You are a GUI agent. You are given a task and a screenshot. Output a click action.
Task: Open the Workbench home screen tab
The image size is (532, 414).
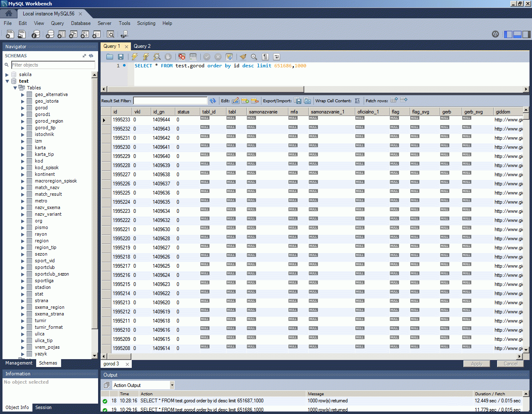8,14
